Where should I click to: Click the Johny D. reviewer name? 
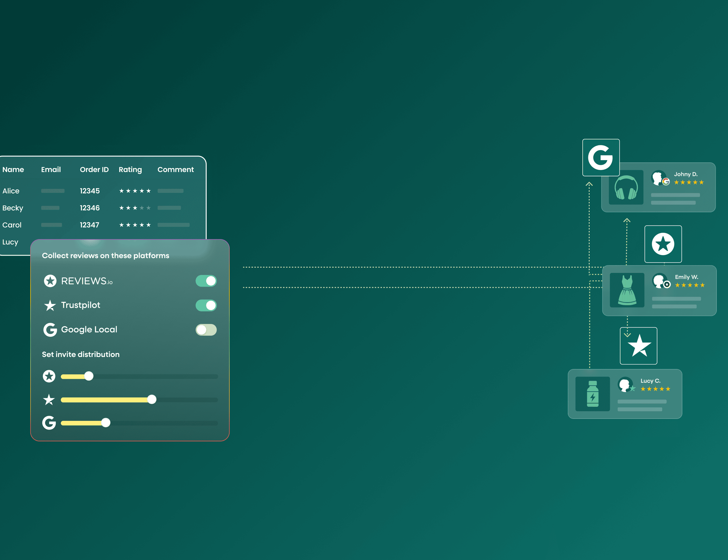coord(686,174)
